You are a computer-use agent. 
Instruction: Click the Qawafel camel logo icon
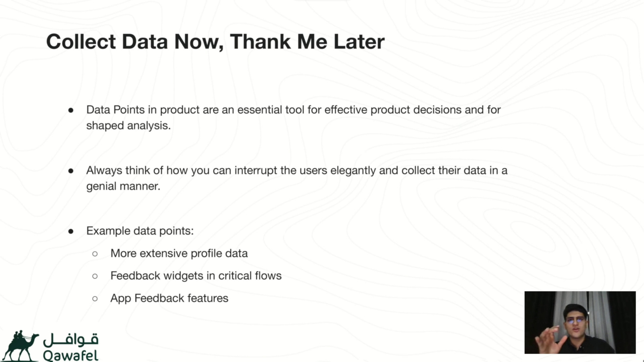21,346
